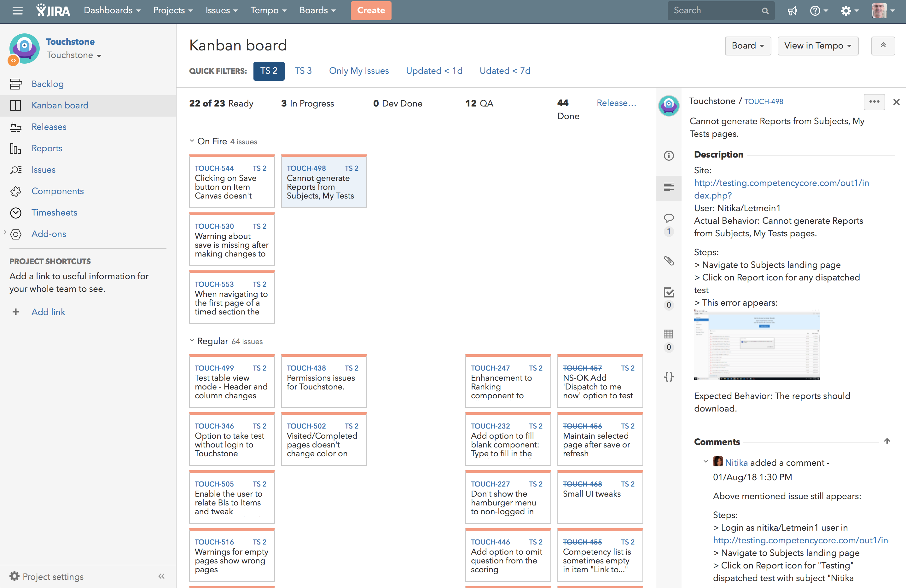Open the issue actions ellipsis menu
Viewport: 906px width, 588px height.
click(x=874, y=101)
